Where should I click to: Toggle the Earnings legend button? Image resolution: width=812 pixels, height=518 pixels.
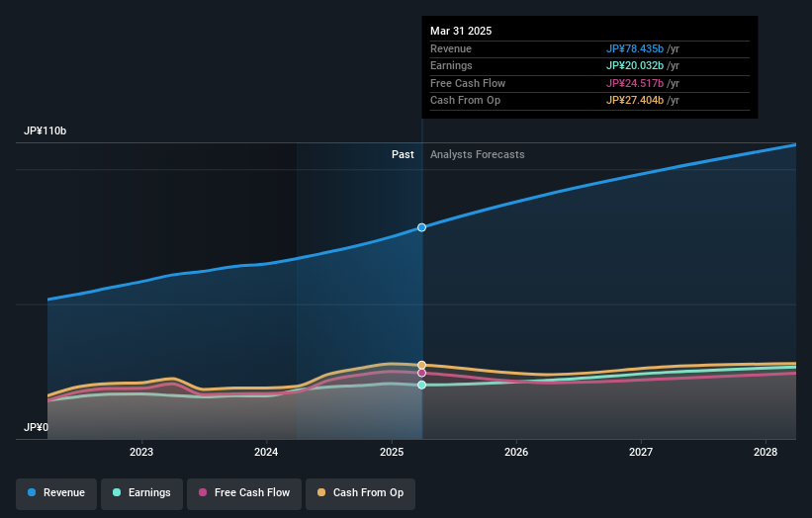(141, 493)
